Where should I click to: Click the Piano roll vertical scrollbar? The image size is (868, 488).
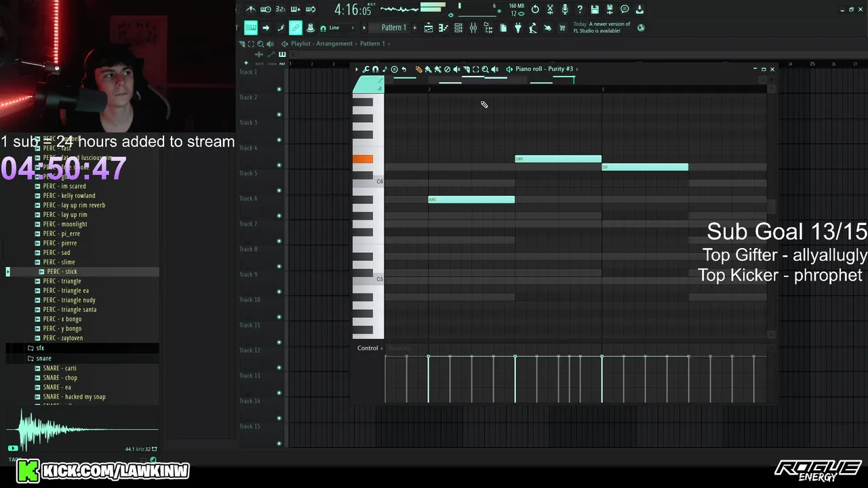pos(771,207)
